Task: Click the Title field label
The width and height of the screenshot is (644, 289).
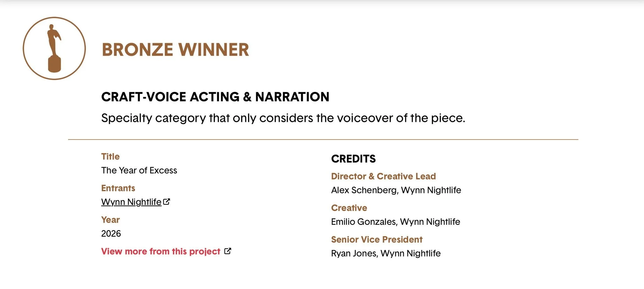Action: click(110, 156)
